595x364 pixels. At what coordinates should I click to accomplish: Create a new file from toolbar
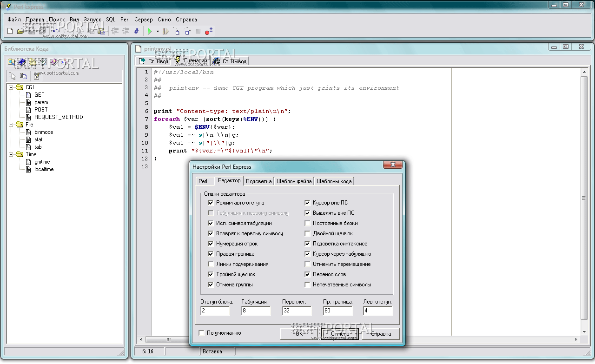tap(10, 31)
